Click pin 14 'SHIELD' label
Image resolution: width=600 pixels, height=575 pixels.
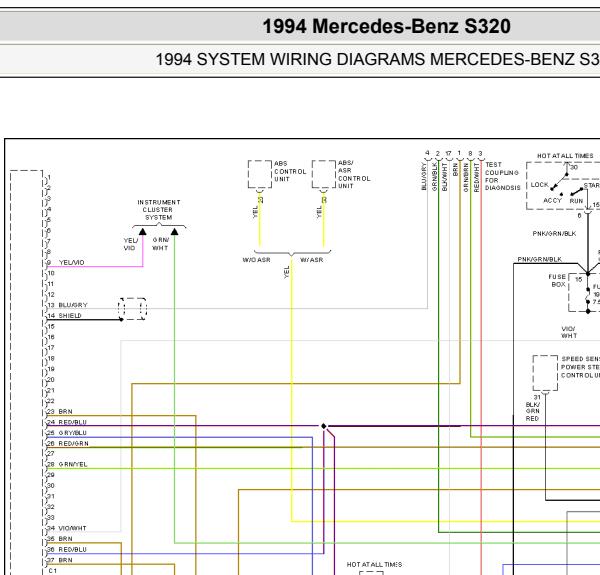coord(70,316)
